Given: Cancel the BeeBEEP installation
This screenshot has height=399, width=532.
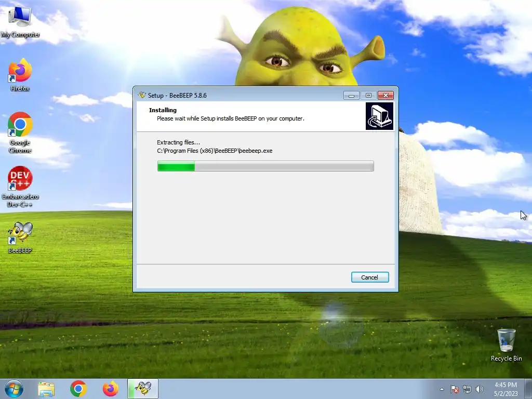Looking at the screenshot, I should coord(370,277).
